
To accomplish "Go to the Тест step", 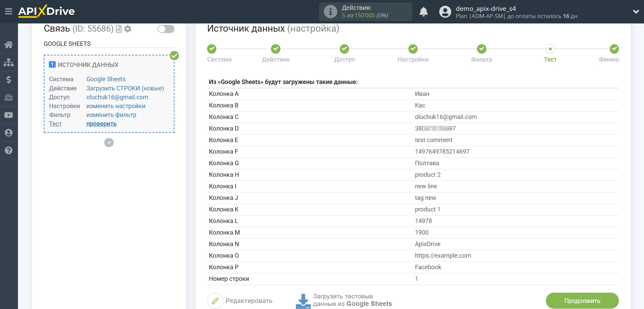I will (550, 54).
